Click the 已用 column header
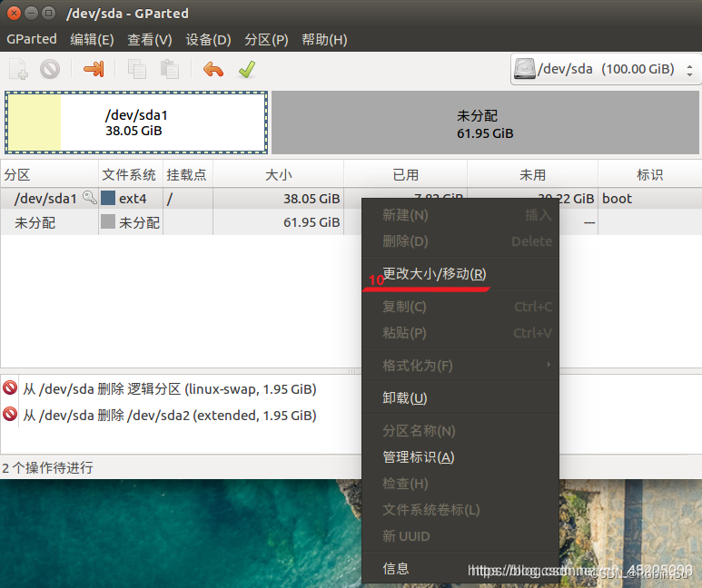 pos(405,174)
